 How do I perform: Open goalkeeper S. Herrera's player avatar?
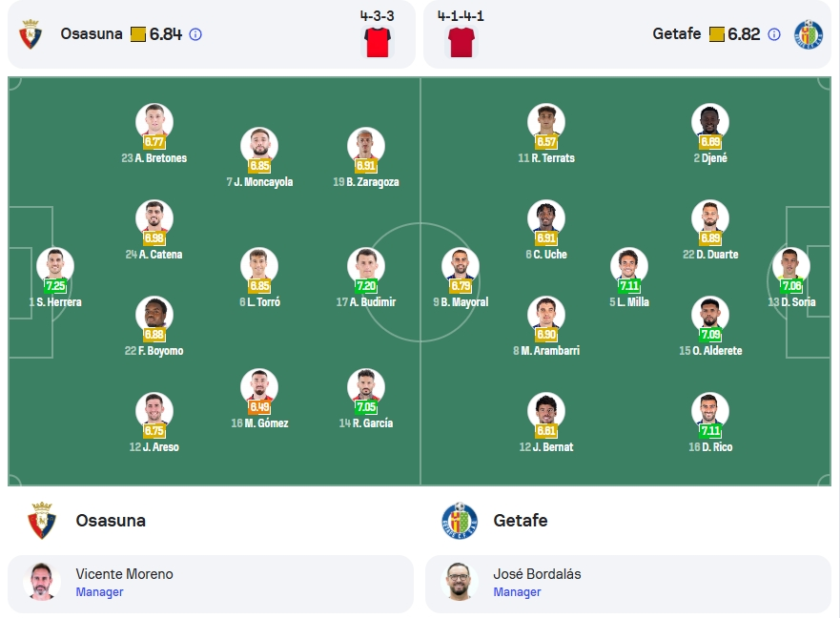pyautogui.click(x=55, y=265)
